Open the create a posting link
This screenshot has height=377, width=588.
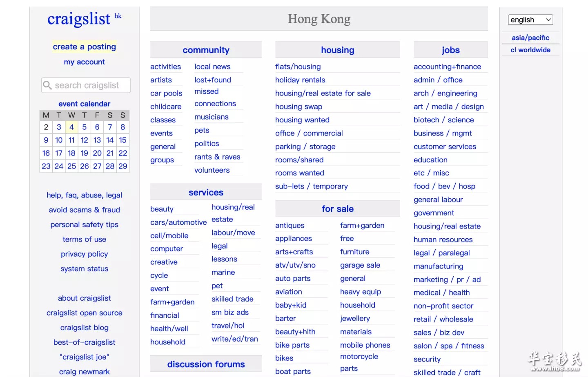85,47
